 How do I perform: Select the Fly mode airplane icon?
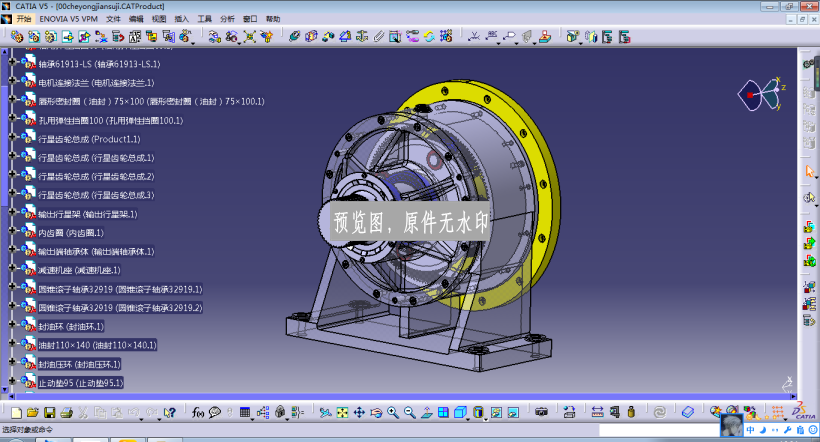coord(325,413)
